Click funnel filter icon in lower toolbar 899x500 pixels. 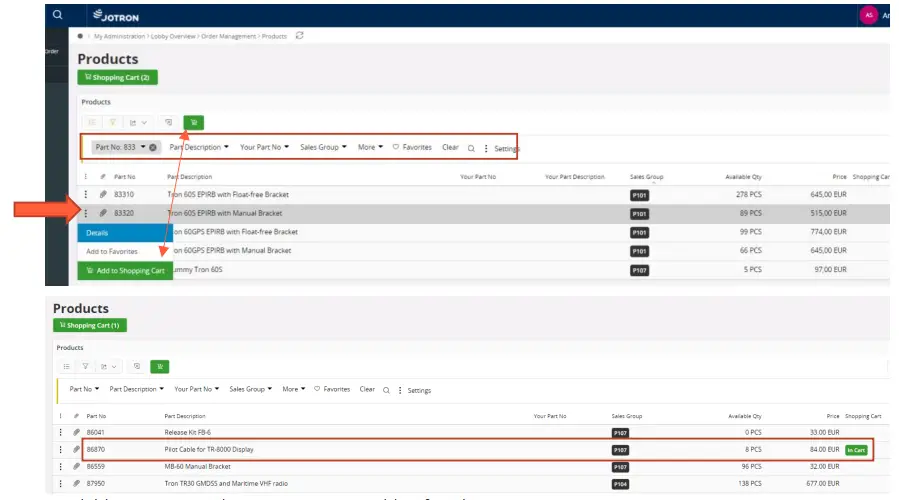point(85,366)
